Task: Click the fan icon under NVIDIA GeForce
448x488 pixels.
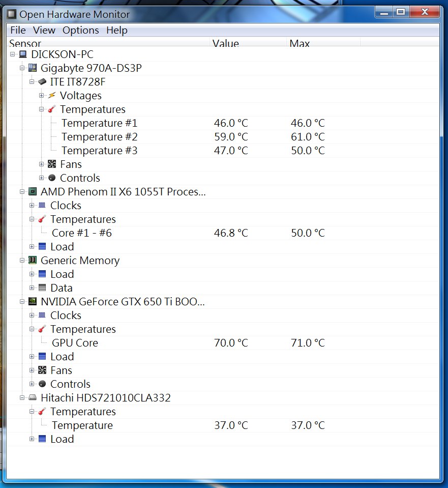Action: [x=42, y=370]
